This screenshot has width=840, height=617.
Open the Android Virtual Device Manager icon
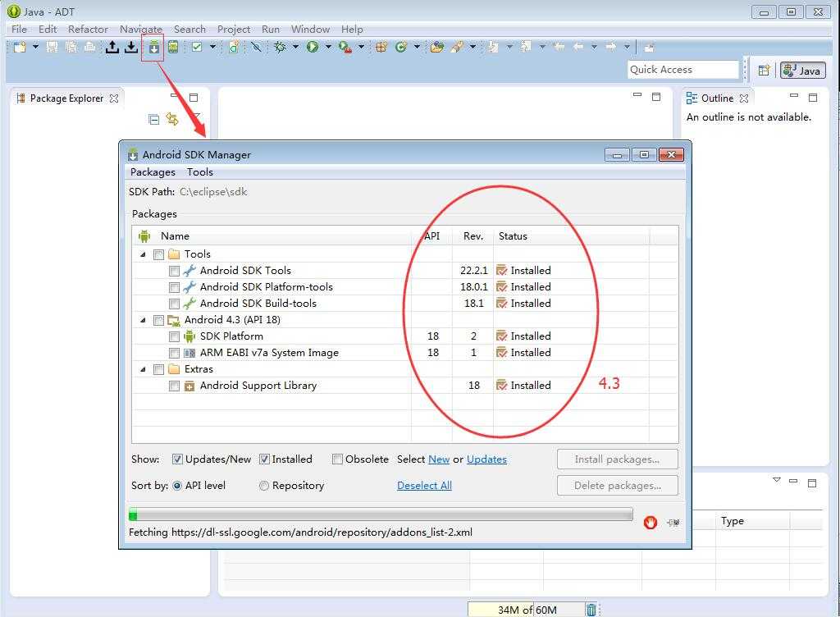pos(172,47)
